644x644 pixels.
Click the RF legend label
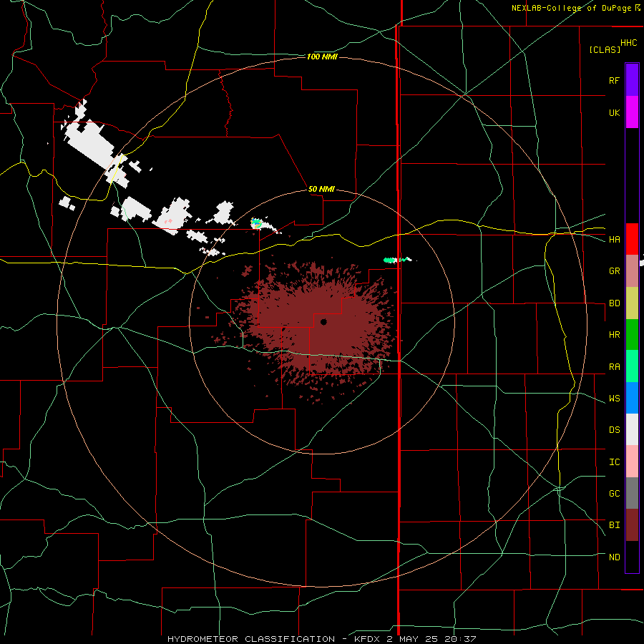(x=614, y=80)
